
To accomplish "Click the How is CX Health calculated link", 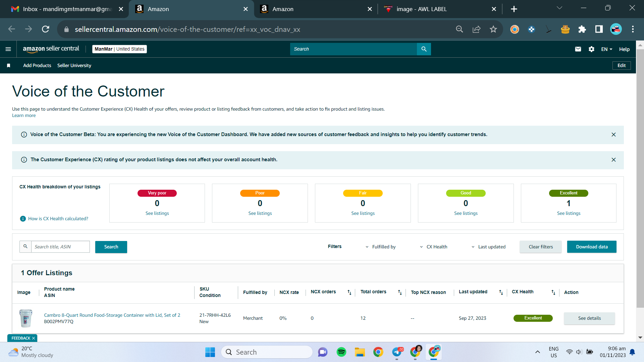I will [x=58, y=219].
